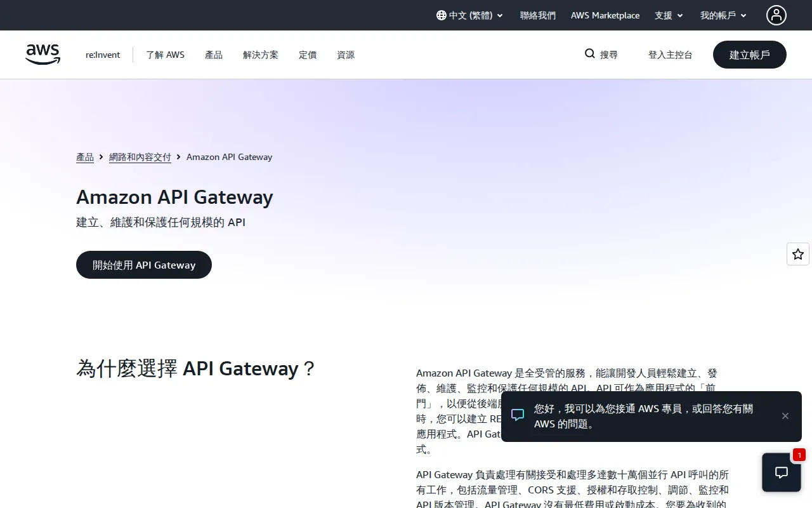812x508 pixels.
Task: Open the 解決方案 menu
Action: coord(261,55)
